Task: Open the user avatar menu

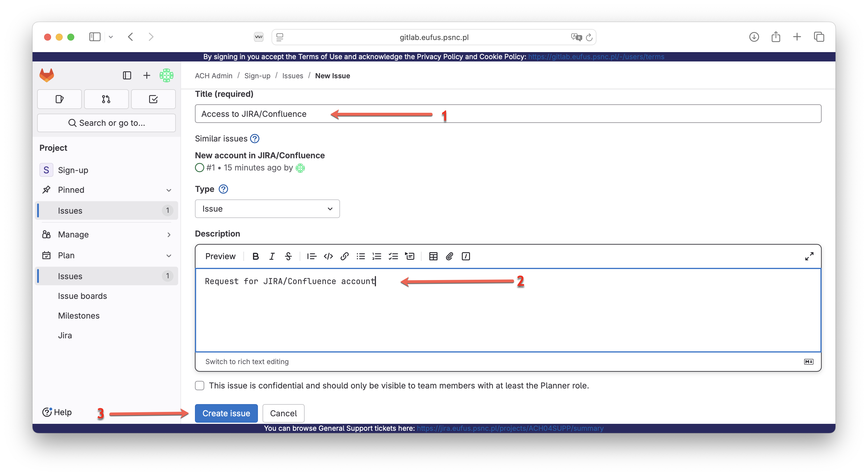Action: click(167, 75)
